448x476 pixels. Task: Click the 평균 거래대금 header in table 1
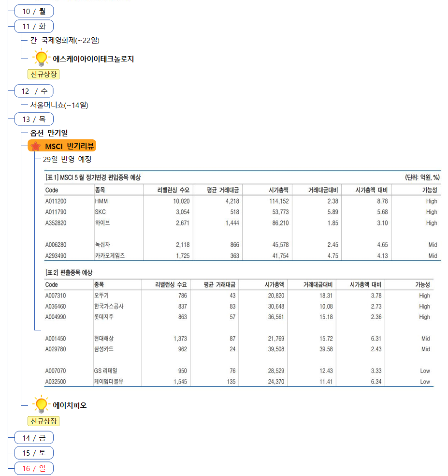[223, 190]
